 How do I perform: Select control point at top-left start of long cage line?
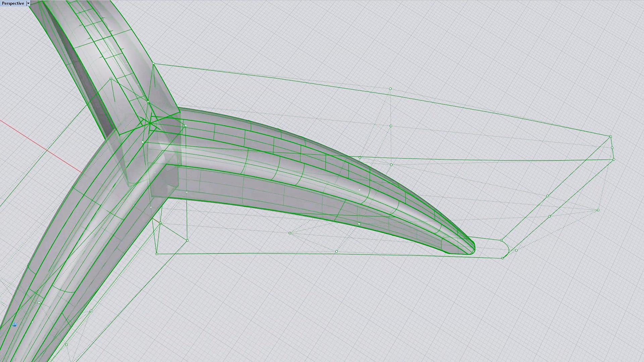pyautogui.click(x=153, y=63)
